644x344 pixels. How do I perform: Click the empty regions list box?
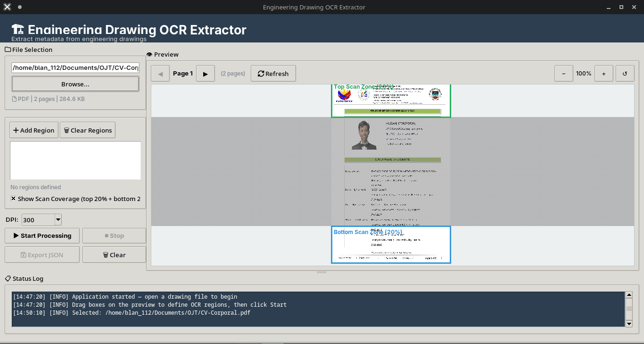click(x=75, y=160)
